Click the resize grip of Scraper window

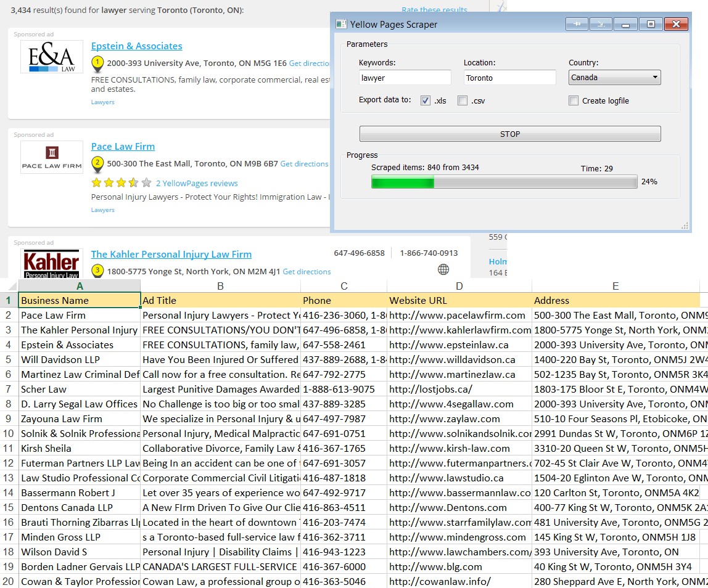pos(685,226)
